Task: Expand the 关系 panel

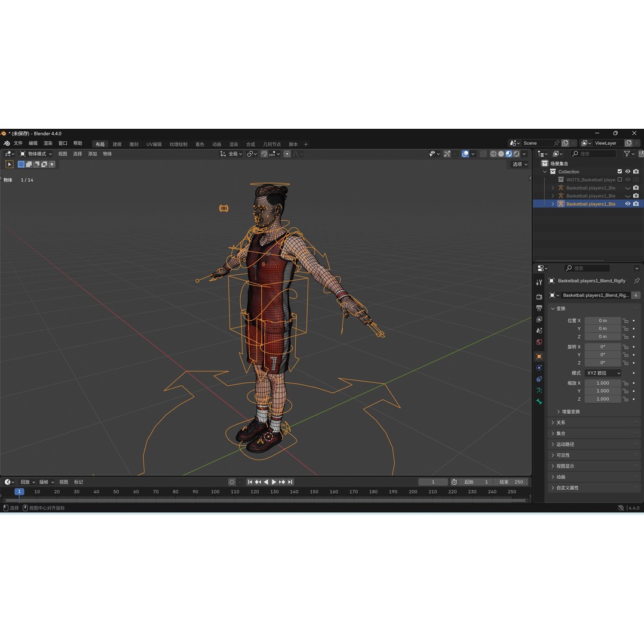Action: click(x=595, y=423)
